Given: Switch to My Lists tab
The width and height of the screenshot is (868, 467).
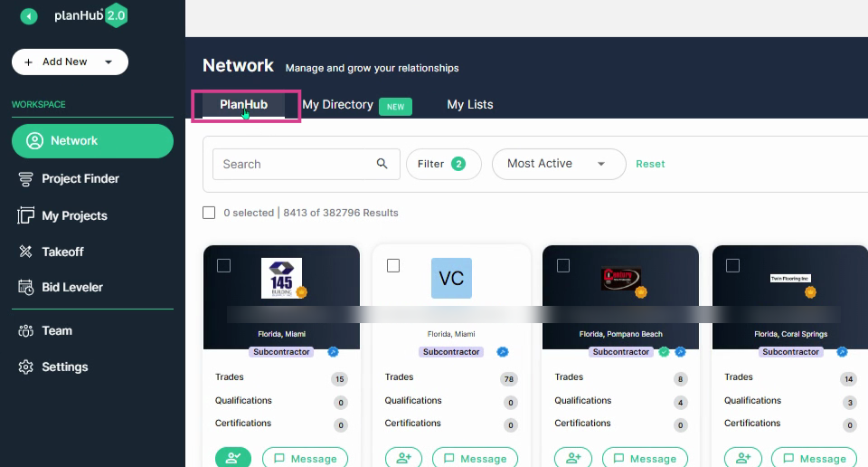Looking at the screenshot, I should pos(470,105).
